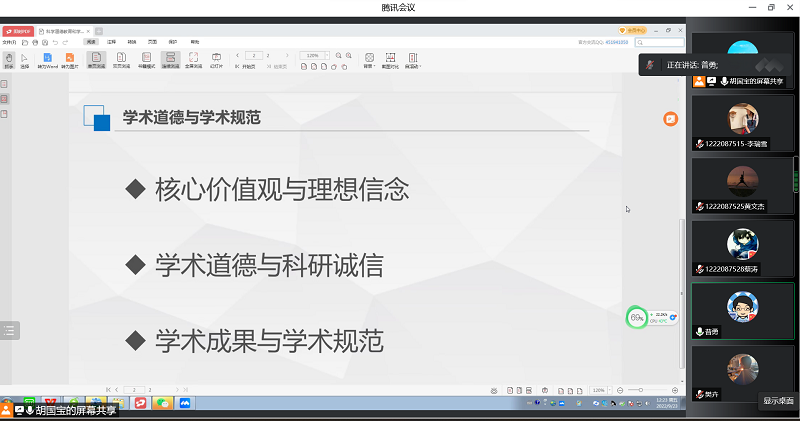Click the 截图对比 screenshot compare tool
The width and height of the screenshot is (800, 421).
390,59
